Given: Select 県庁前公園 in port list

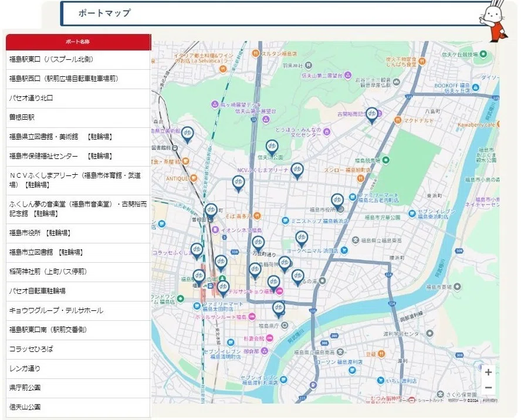Looking at the screenshot, I should click(x=78, y=388).
